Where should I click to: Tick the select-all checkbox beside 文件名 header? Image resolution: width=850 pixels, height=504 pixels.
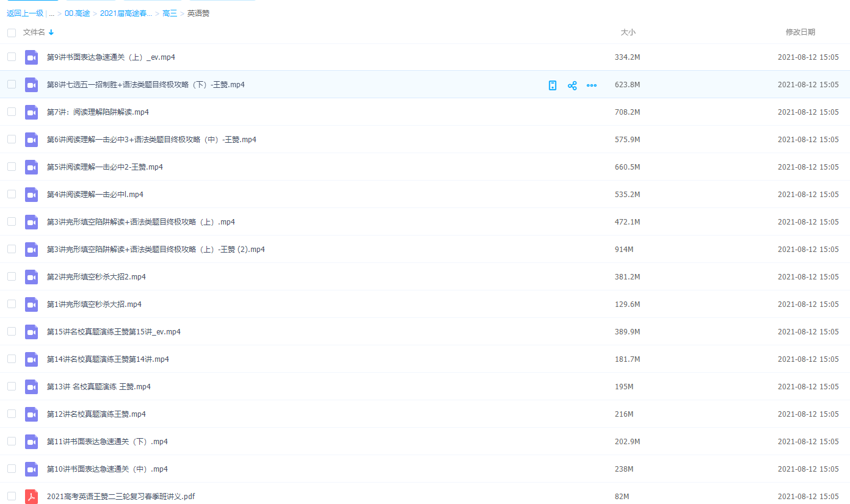[12, 32]
